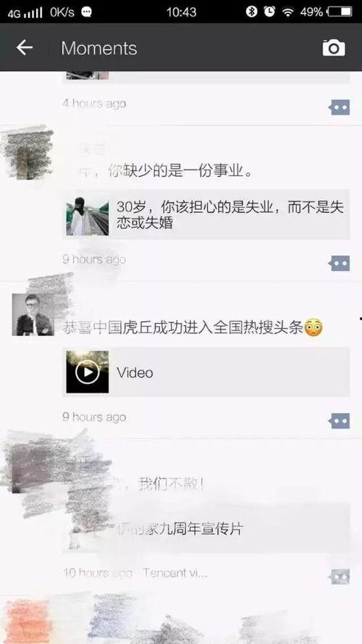Open comment menu on the 30岁 article post
362x644 pixels.
pos(340,263)
